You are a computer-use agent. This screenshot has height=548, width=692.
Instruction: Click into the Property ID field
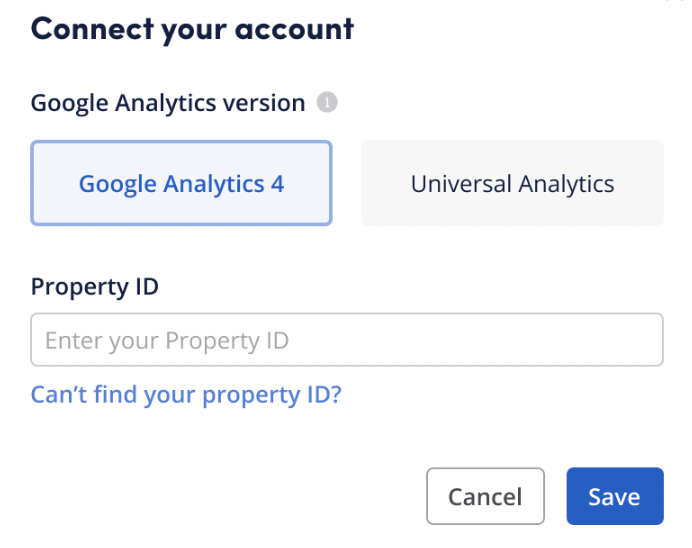point(346,340)
